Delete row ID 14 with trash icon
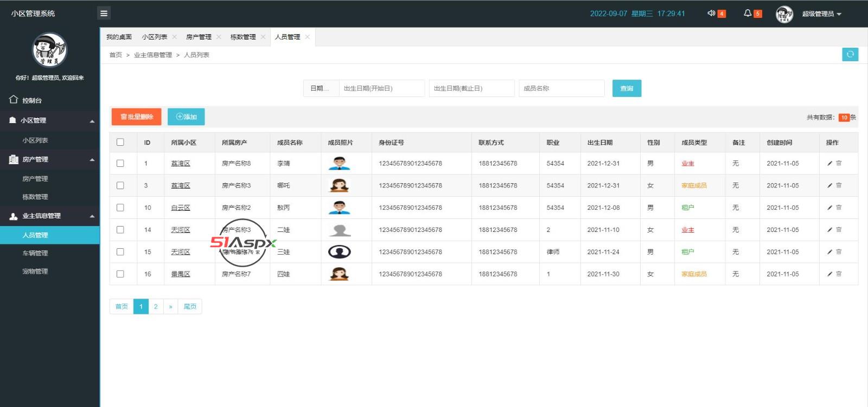 [x=839, y=230]
